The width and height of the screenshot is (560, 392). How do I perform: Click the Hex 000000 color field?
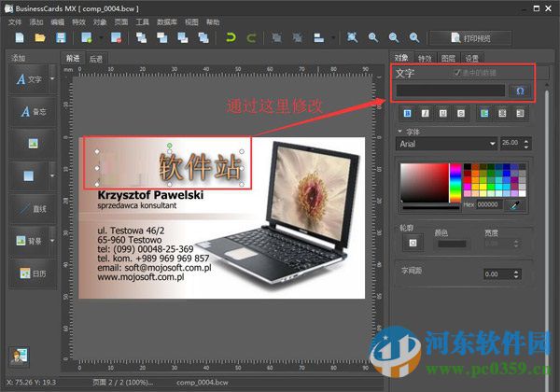tap(488, 204)
